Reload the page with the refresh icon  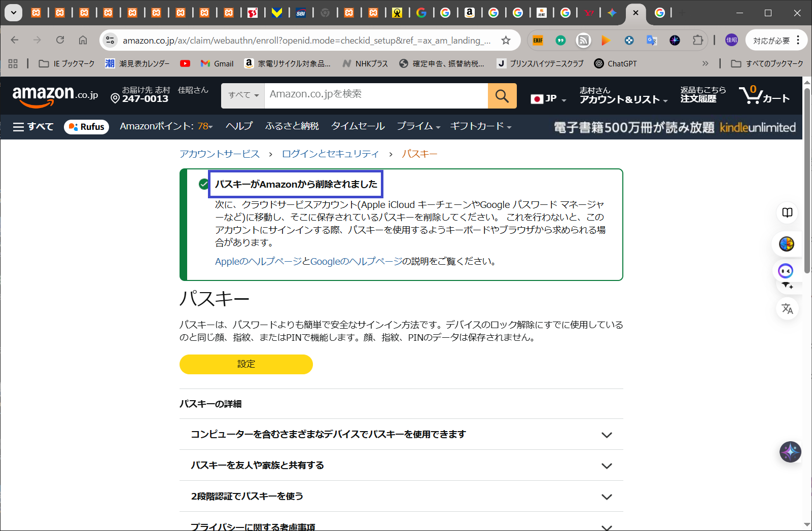tap(60, 40)
